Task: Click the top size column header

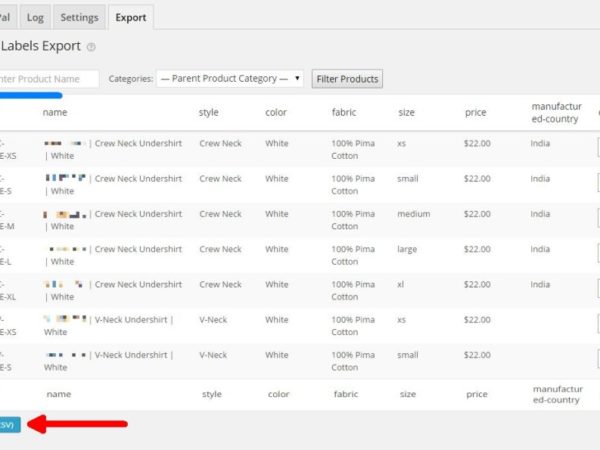Action: click(x=406, y=113)
